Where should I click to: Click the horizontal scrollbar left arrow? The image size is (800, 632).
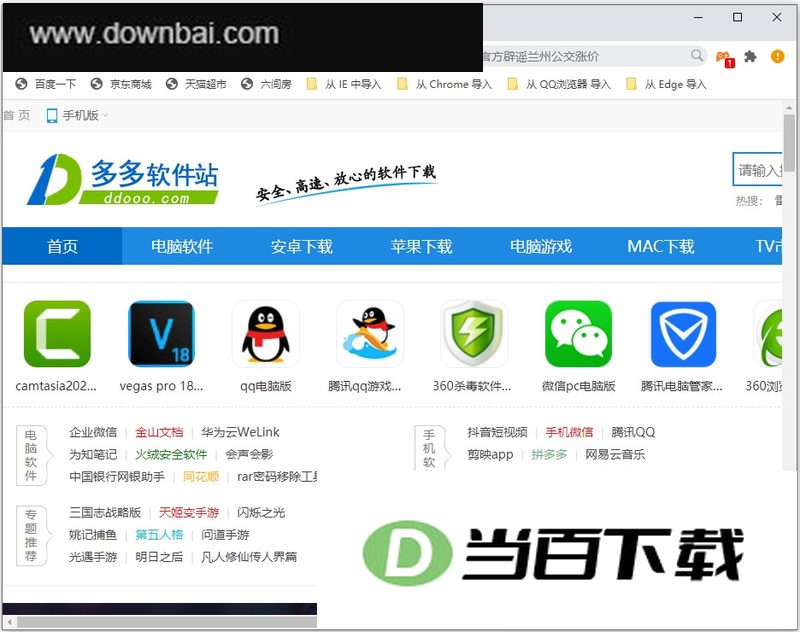pyautogui.click(x=9, y=622)
